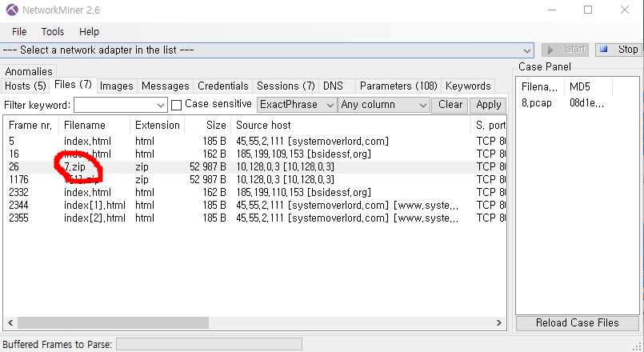Image resolution: width=644 pixels, height=352 pixels.
Task: Open the Messages tab
Action: coord(165,86)
